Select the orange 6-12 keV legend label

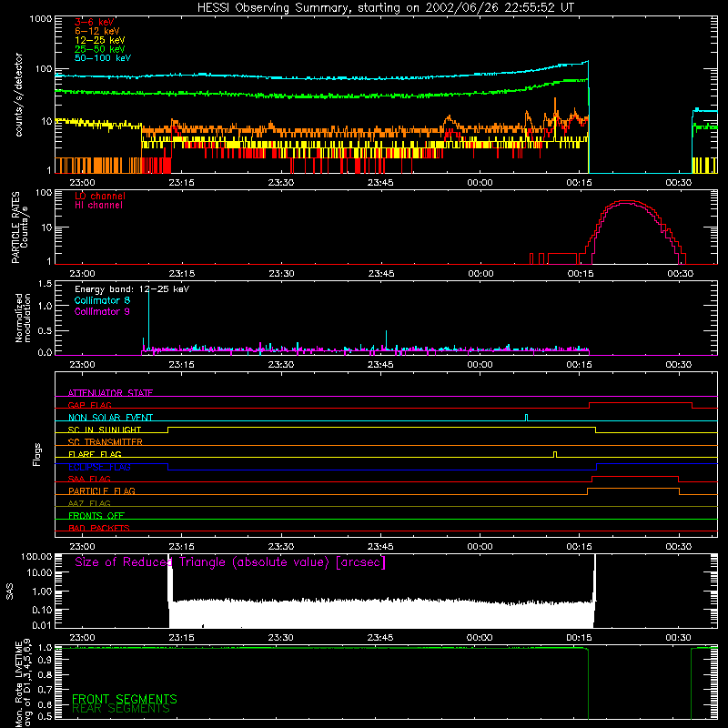point(97,31)
